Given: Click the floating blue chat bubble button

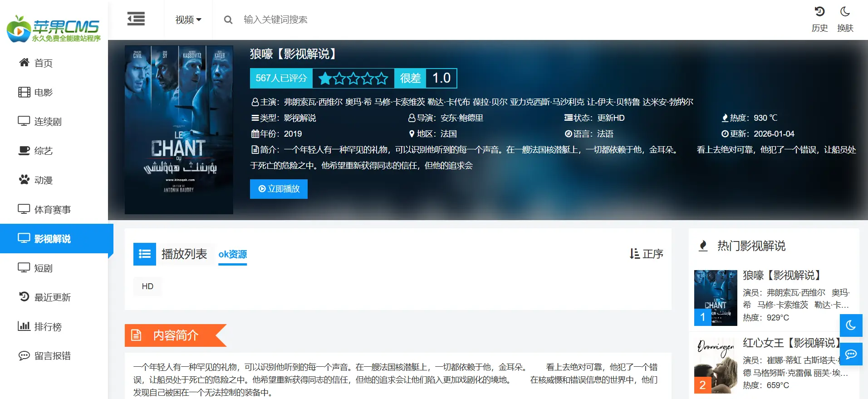Looking at the screenshot, I should 851,354.
